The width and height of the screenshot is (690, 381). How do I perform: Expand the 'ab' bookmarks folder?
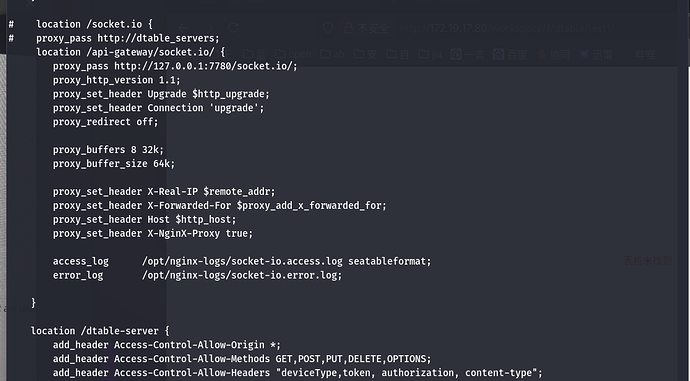coord(332,54)
